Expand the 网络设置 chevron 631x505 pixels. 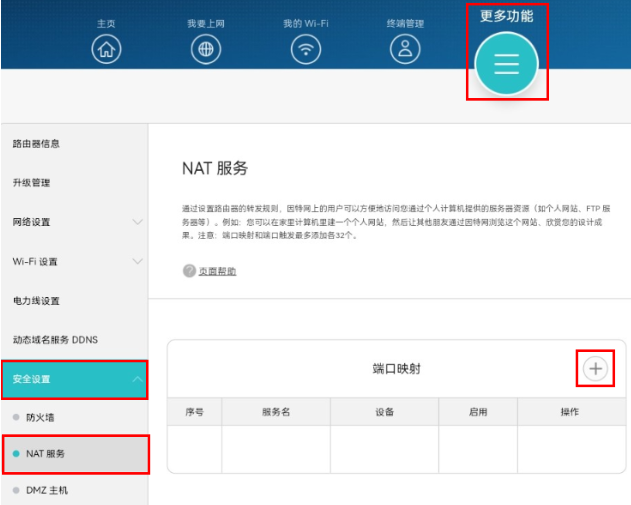[137, 222]
